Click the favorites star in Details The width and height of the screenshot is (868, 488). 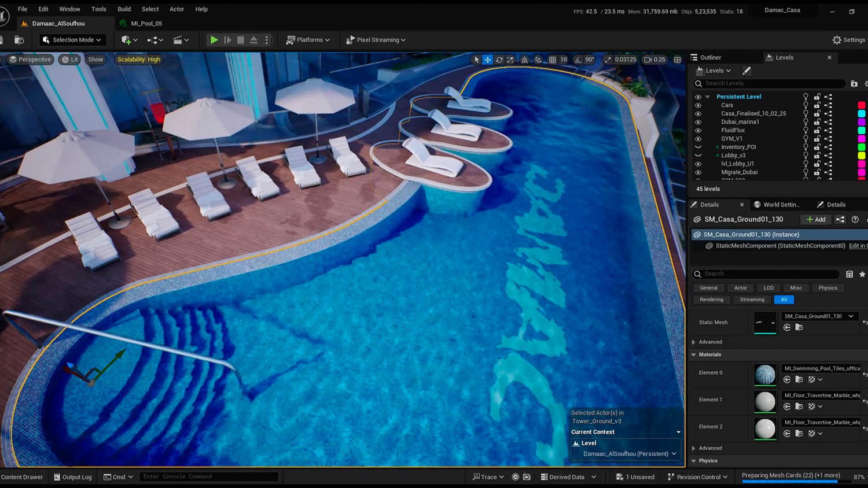(862, 274)
